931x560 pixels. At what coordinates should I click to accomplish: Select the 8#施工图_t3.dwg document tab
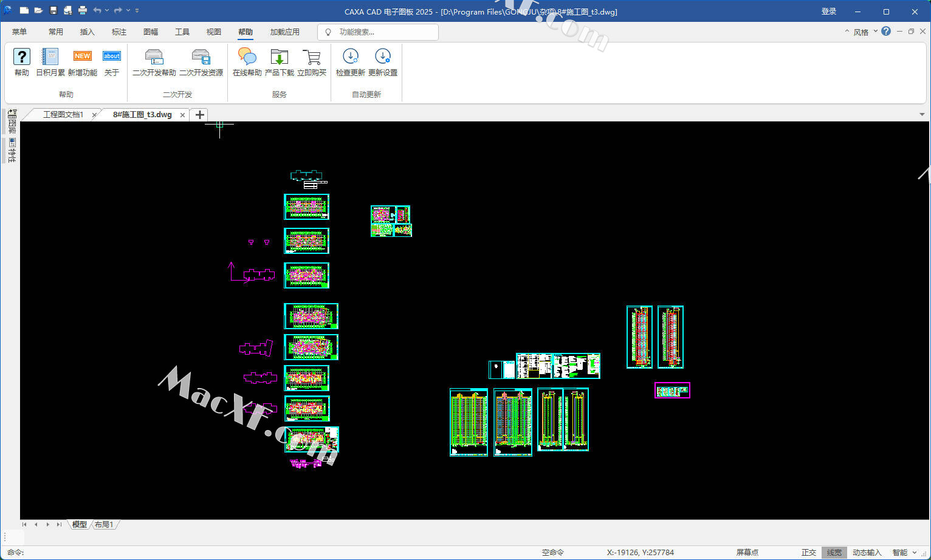click(142, 115)
